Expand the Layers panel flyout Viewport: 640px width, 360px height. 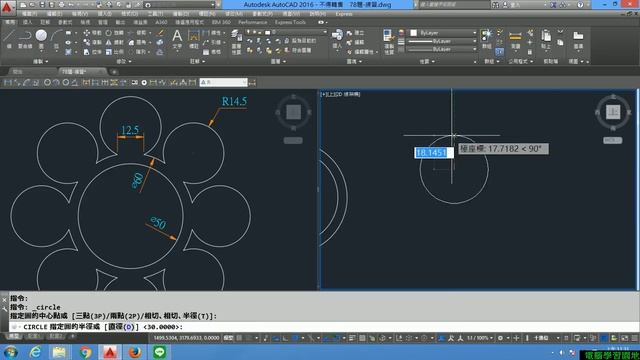278,61
